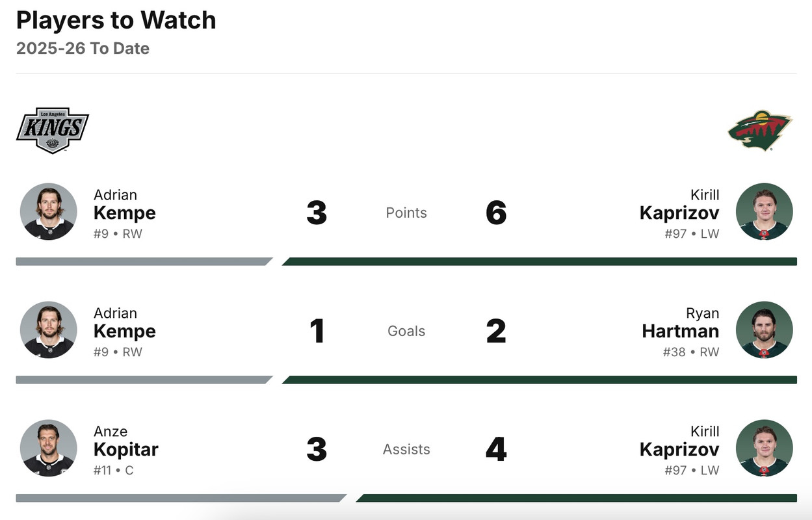Click the Points stat label
The width and height of the screenshot is (812, 520).
point(406,213)
